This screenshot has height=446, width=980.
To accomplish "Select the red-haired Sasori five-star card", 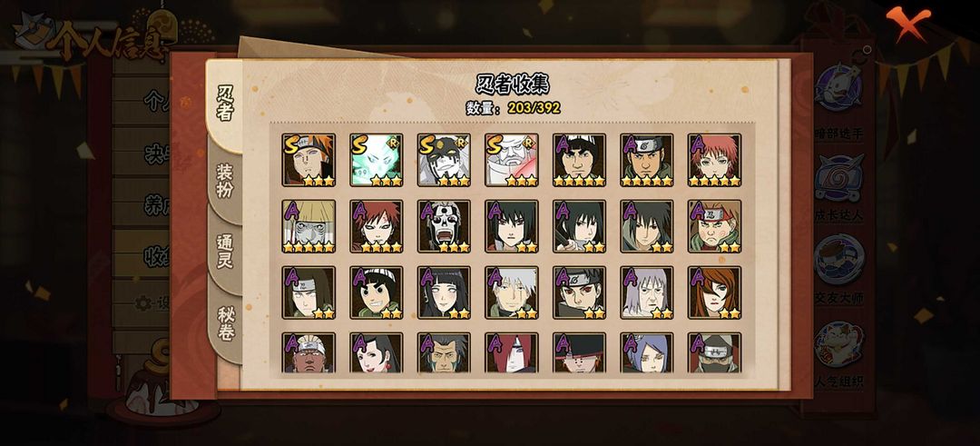I will coord(714,160).
